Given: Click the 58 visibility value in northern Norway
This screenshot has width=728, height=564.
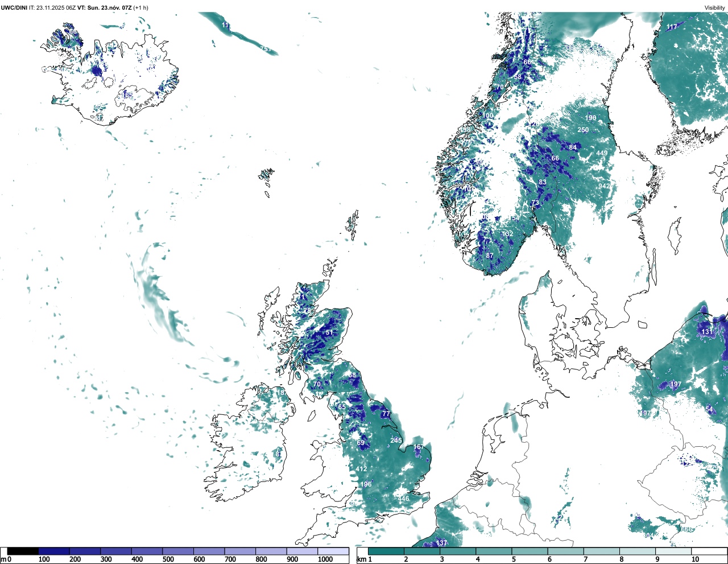Looking at the screenshot, I should 517,77.
